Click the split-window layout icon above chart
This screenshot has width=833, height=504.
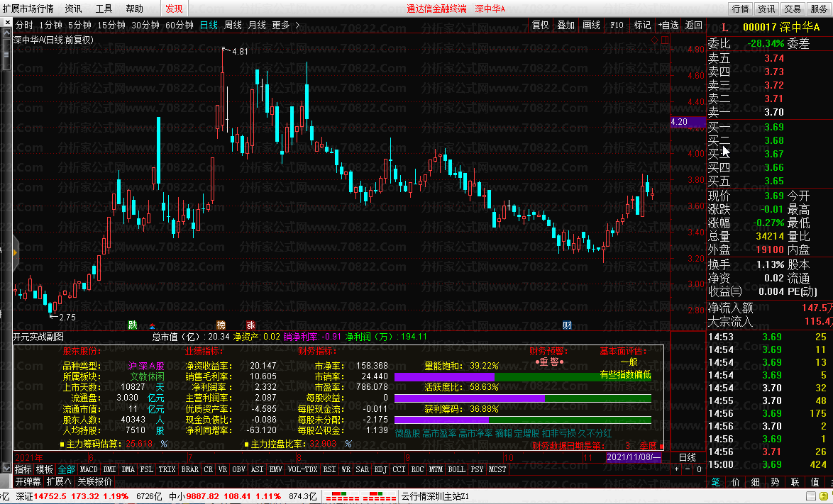[x=665, y=40]
